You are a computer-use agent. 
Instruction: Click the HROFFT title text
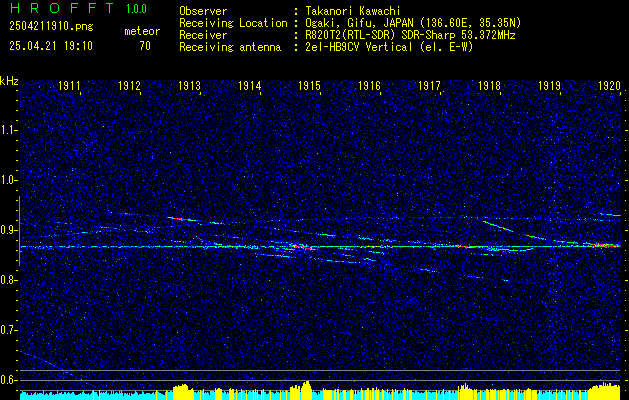pos(62,8)
